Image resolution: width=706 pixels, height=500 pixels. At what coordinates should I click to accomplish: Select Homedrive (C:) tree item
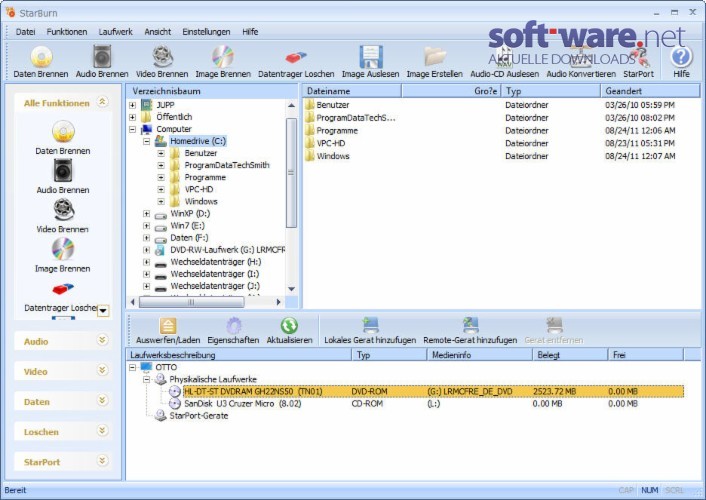[198, 141]
